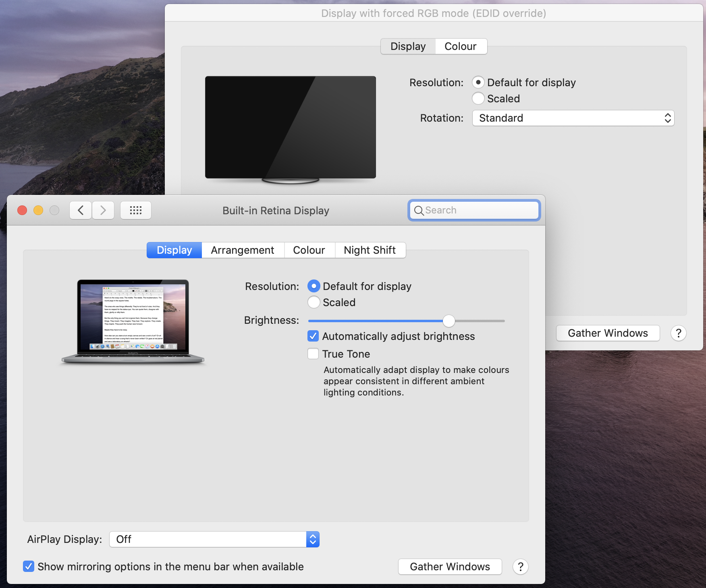Click the back arrow in toolbar
The width and height of the screenshot is (706, 588).
pyautogui.click(x=81, y=210)
